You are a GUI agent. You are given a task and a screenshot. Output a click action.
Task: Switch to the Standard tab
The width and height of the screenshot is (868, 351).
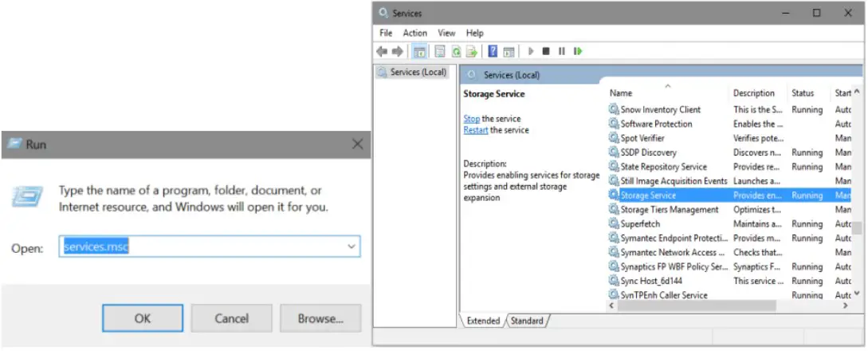pyautogui.click(x=526, y=321)
